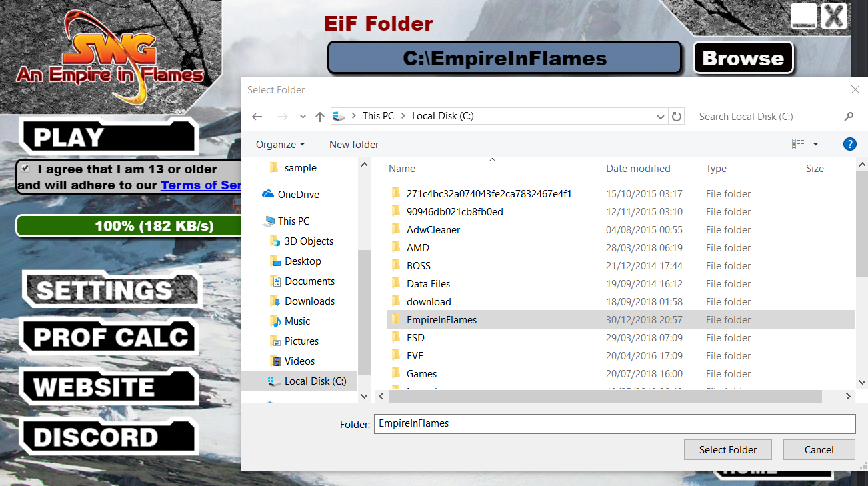The height and width of the screenshot is (486, 868).
Task: Select the AMD folder
Action: pyautogui.click(x=620, y=248)
